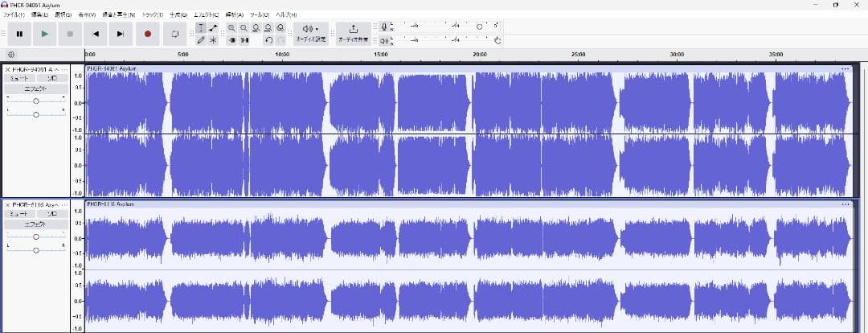Click the Zoom In magnifier icon
The image size is (868, 333).
pos(231,27)
